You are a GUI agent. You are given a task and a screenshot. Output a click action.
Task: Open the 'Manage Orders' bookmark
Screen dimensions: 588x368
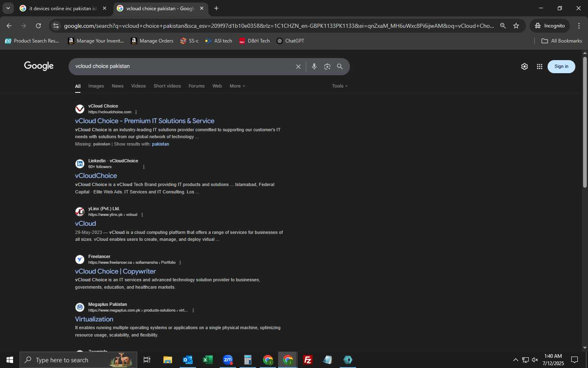152,41
